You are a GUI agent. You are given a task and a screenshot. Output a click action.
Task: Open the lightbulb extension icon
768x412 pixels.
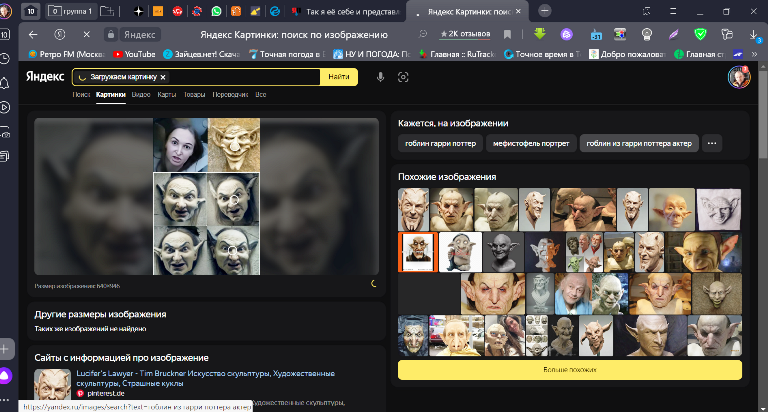[x=647, y=34]
